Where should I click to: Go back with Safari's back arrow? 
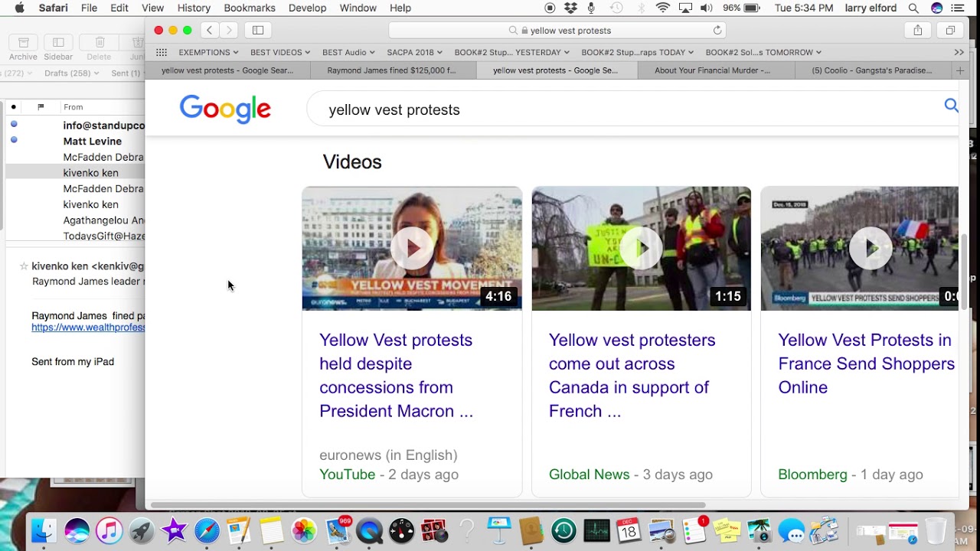click(209, 30)
